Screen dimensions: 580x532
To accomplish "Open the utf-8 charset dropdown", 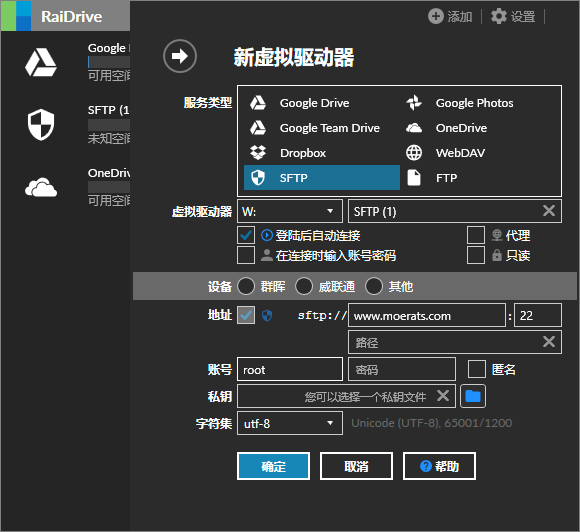I will pyautogui.click(x=290, y=423).
